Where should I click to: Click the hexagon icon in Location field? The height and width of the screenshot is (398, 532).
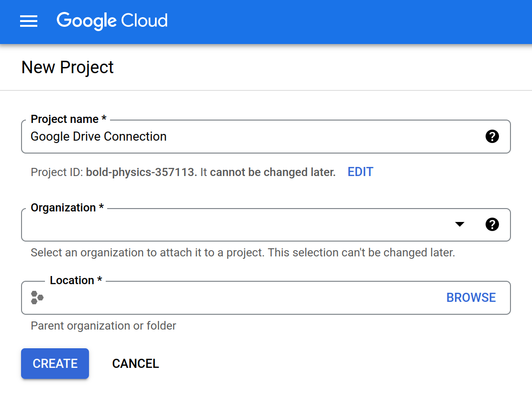pos(37,298)
